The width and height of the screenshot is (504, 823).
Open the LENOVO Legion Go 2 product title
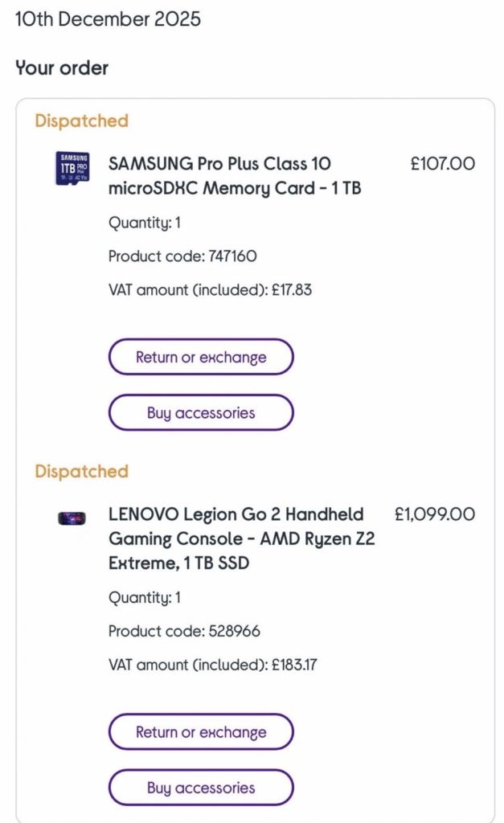[241, 538]
